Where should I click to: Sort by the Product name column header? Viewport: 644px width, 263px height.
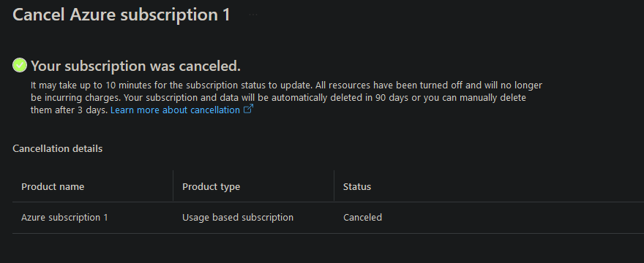tap(53, 187)
